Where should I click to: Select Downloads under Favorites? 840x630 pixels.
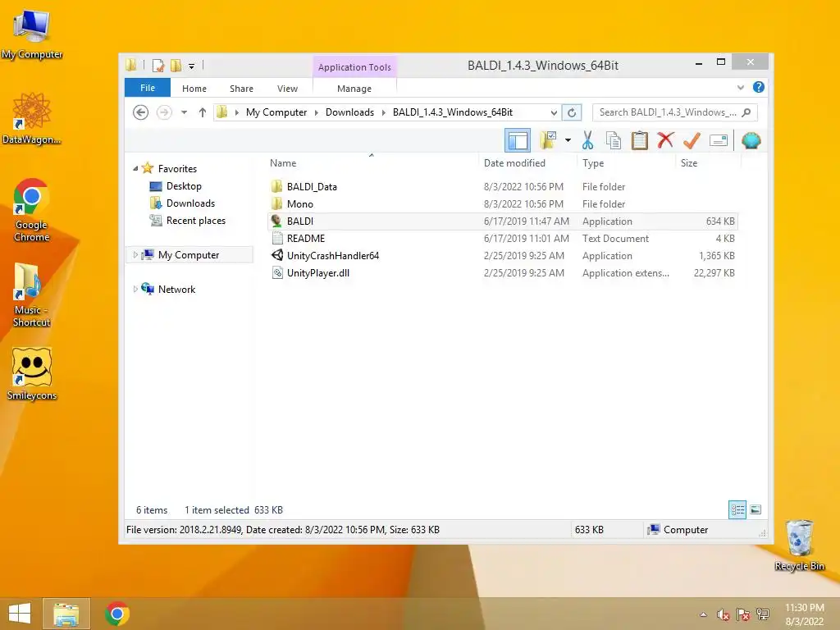coord(190,203)
